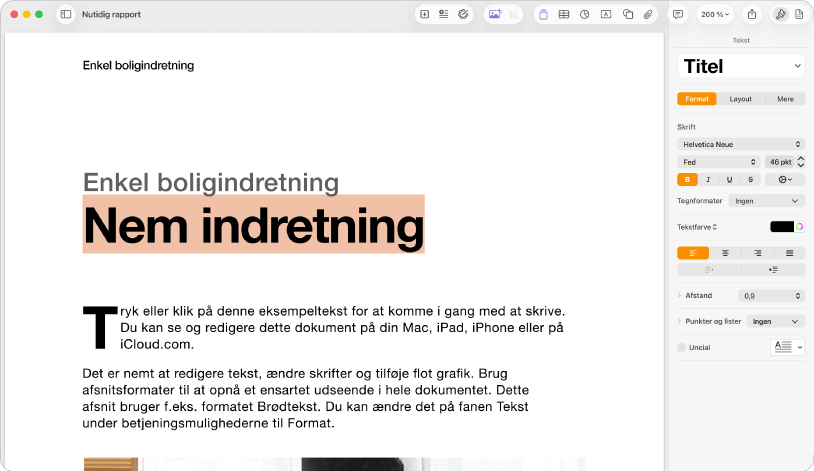The height and width of the screenshot is (471, 814).
Task: Toggle the Format paintbrush inspector icon
Action: point(780,15)
